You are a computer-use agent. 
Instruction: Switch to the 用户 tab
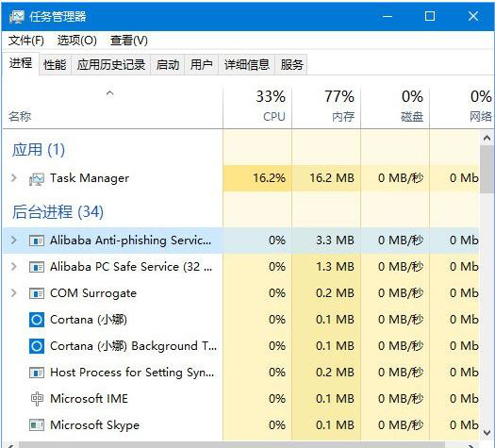(201, 65)
